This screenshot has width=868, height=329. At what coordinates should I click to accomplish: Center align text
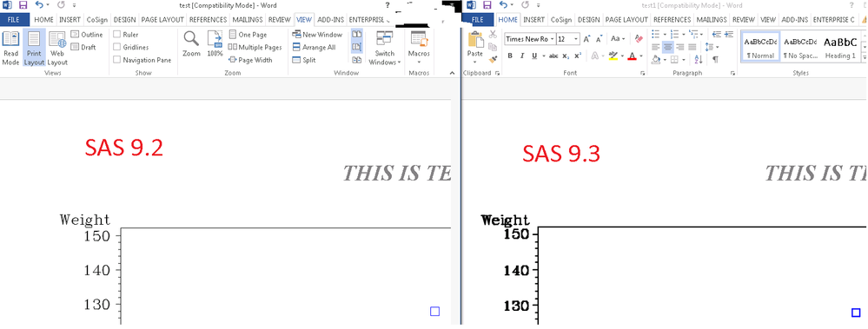[x=668, y=47]
